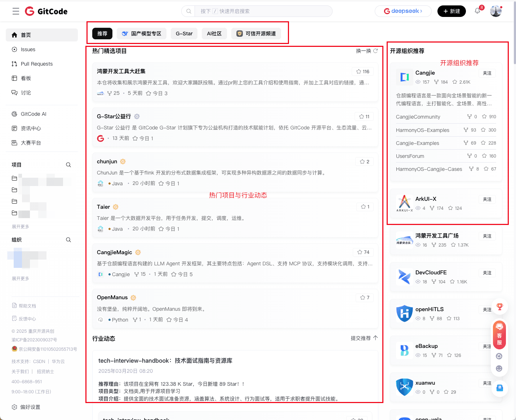Click the search icon beside 项目
The height and width of the screenshot is (420, 516).
pos(68,165)
